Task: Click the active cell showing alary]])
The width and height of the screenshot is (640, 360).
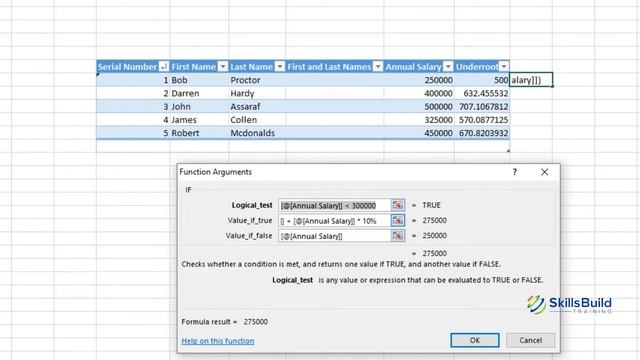Action: (x=531, y=80)
